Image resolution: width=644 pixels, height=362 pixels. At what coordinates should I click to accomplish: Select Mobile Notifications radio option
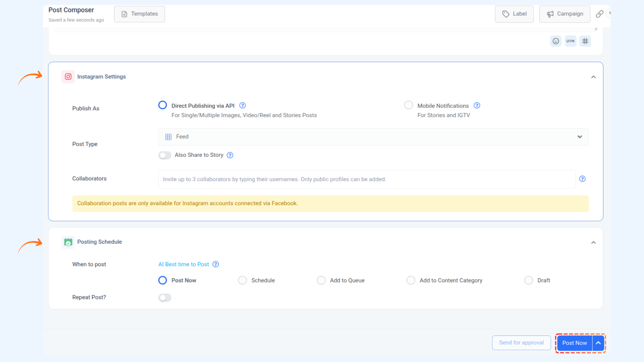click(x=408, y=105)
